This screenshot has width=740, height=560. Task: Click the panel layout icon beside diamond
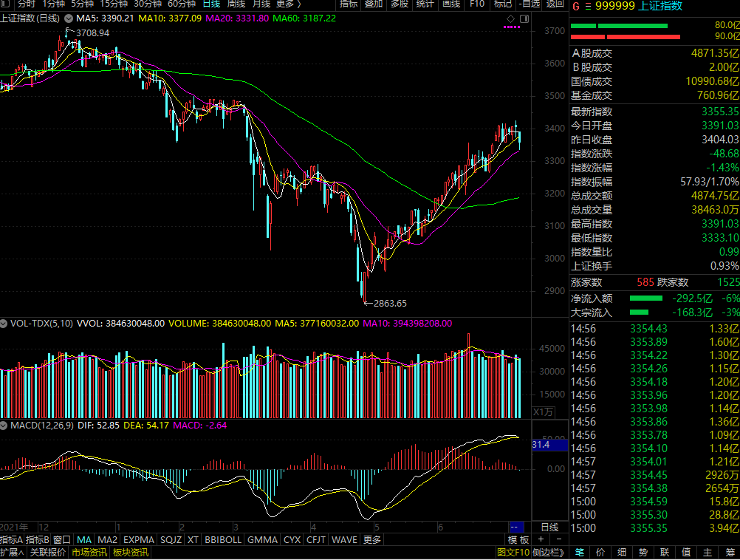point(524,18)
